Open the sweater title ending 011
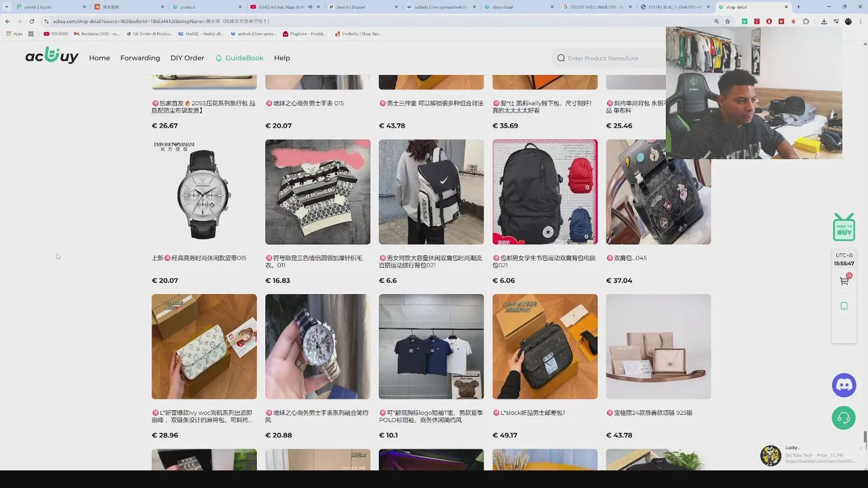The width and height of the screenshot is (868, 488). point(314,262)
